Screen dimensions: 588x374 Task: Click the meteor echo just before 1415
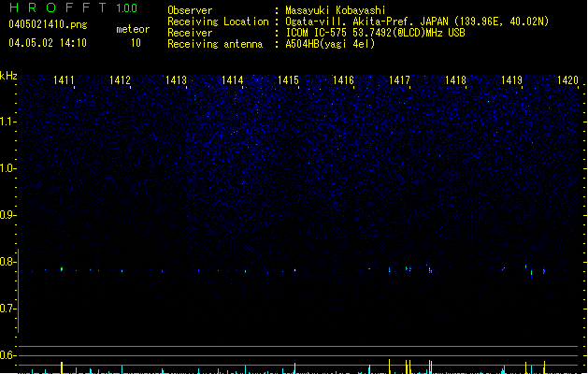click(294, 270)
